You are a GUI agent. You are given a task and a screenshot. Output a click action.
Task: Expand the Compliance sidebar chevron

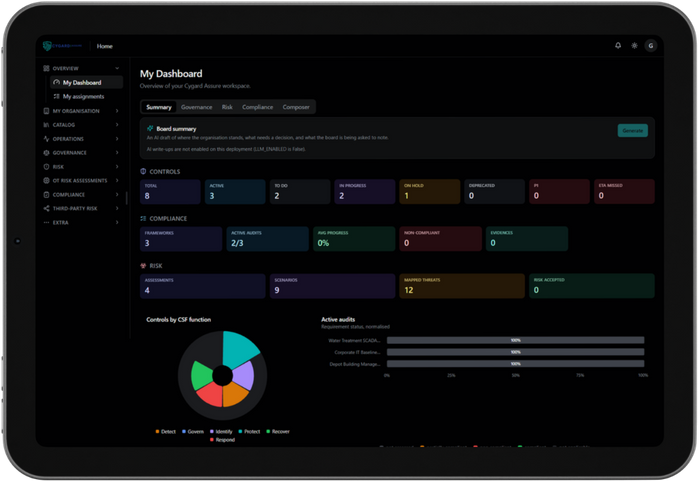click(x=117, y=195)
